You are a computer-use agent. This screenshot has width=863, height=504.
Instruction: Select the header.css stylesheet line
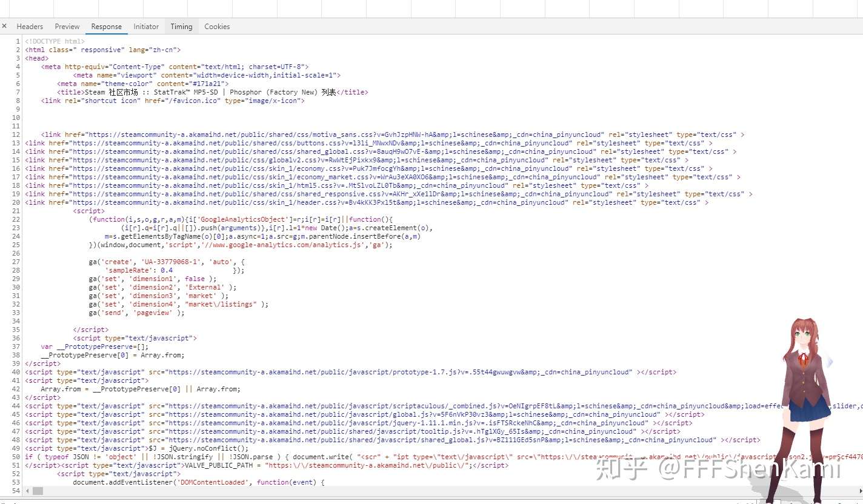coord(367,202)
